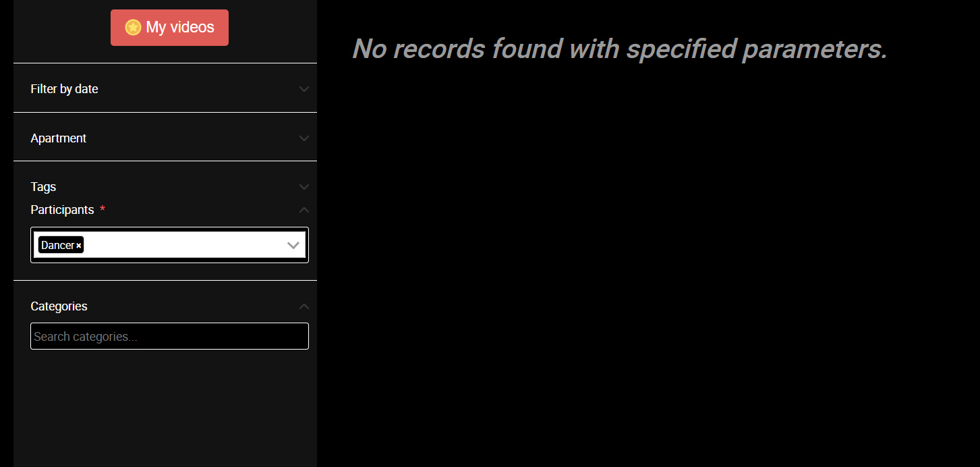
Task: Click the Participants heading text
Action: tap(62, 210)
